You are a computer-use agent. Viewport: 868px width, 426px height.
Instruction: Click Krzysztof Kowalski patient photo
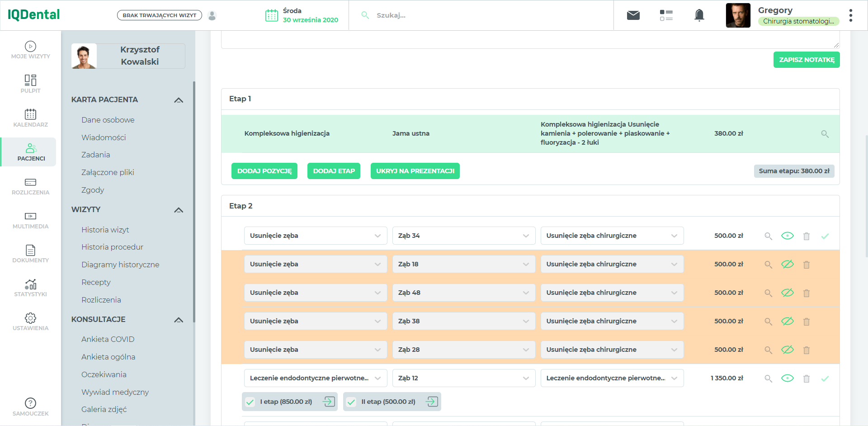click(84, 56)
